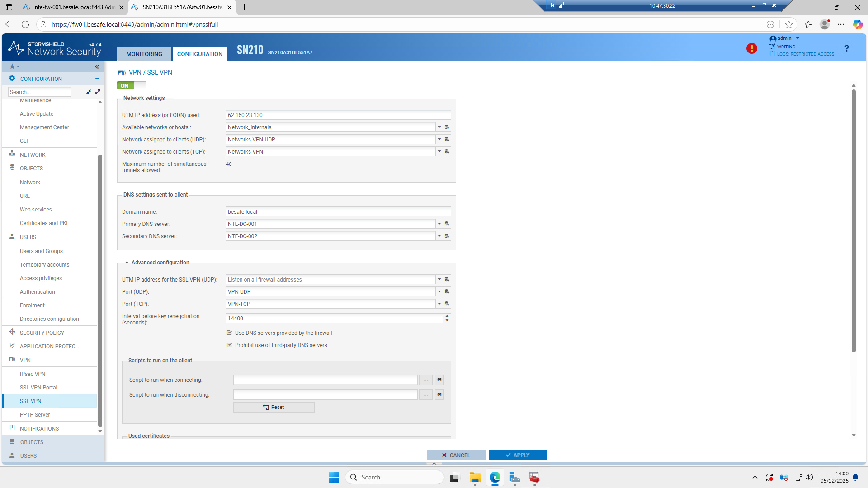The image size is (868, 488).
Task: Click the Stormshield Network Security logo
Action: click(x=54, y=48)
